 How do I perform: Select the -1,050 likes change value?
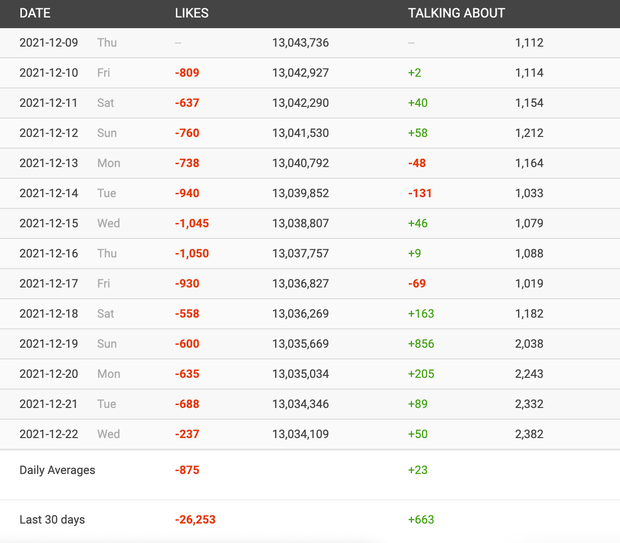tap(192, 253)
